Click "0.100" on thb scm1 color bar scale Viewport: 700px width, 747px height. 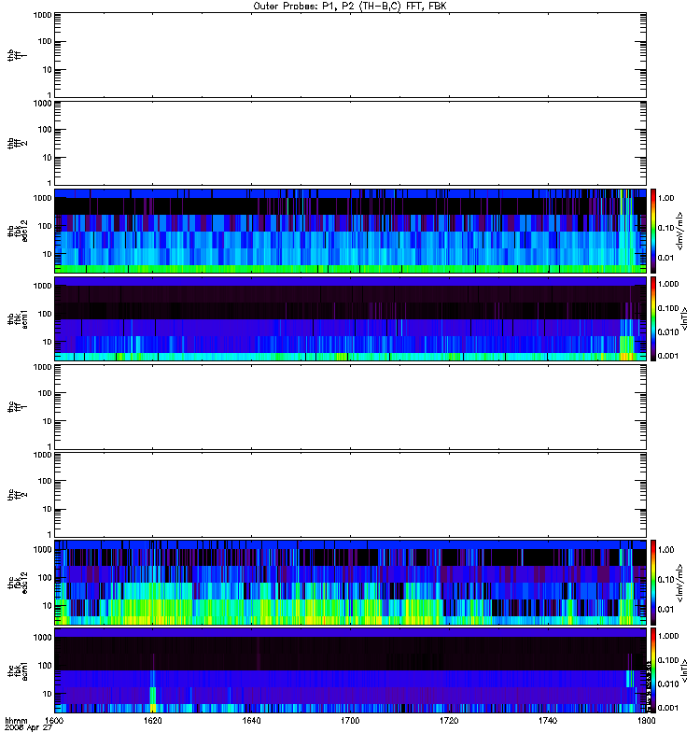pos(668,308)
